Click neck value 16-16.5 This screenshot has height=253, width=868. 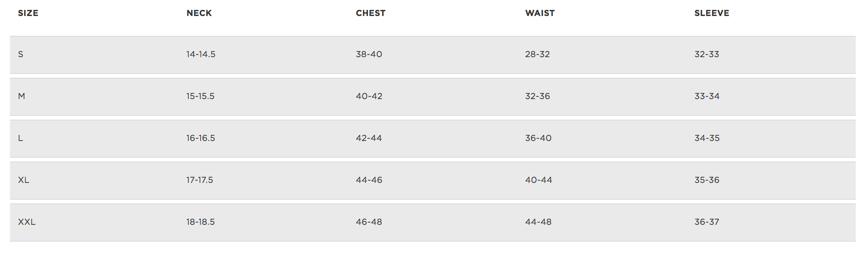click(201, 138)
